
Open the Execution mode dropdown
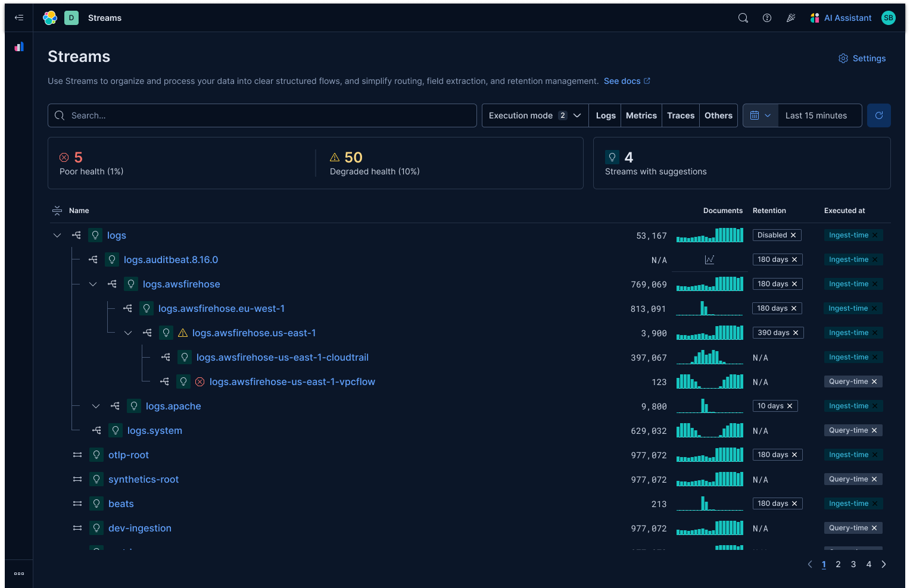click(535, 115)
